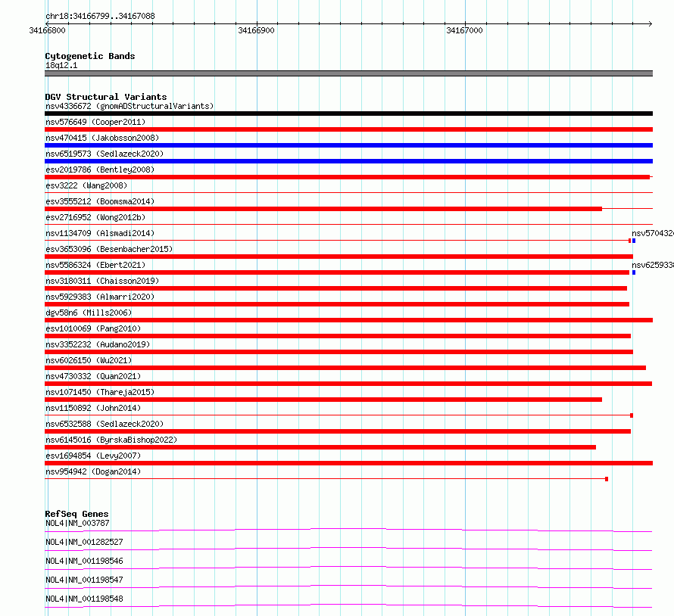This screenshot has width=674, height=616.
Task: Select variant nsv6145016 (ByrskaBishop2022) label
Action: (111, 440)
